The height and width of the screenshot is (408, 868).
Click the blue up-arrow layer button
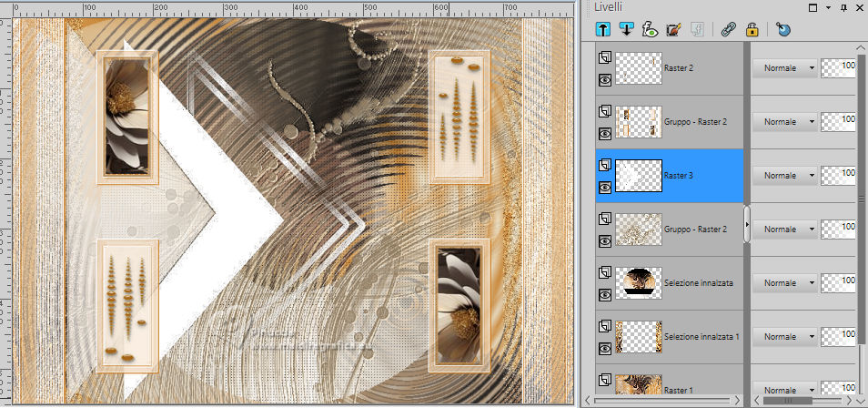(603, 29)
